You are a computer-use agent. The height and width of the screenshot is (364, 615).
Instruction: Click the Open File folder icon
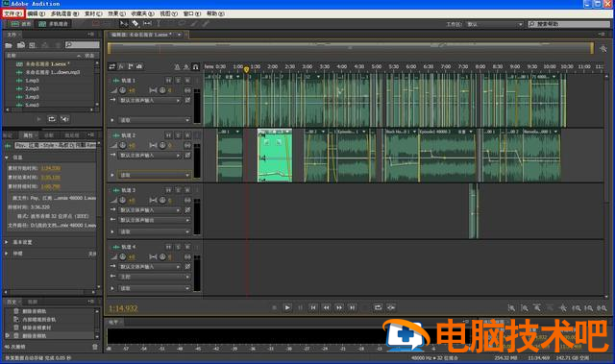pyautogui.click(x=9, y=45)
